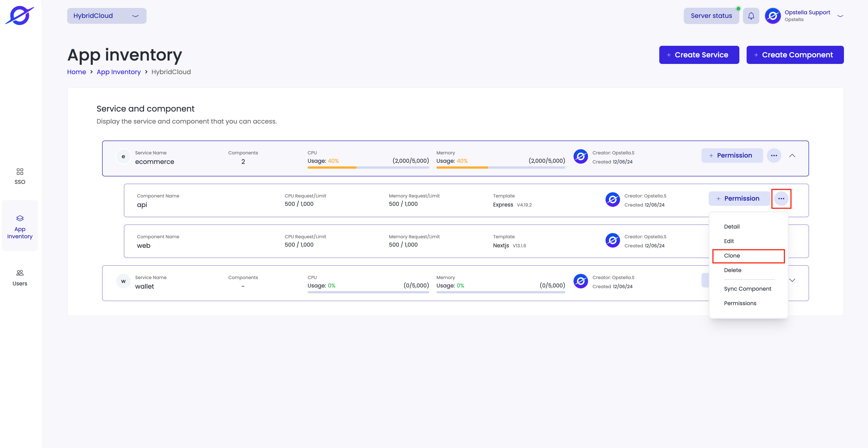Click the 'web' component name
The width and height of the screenshot is (868, 448).
click(144, 246)
